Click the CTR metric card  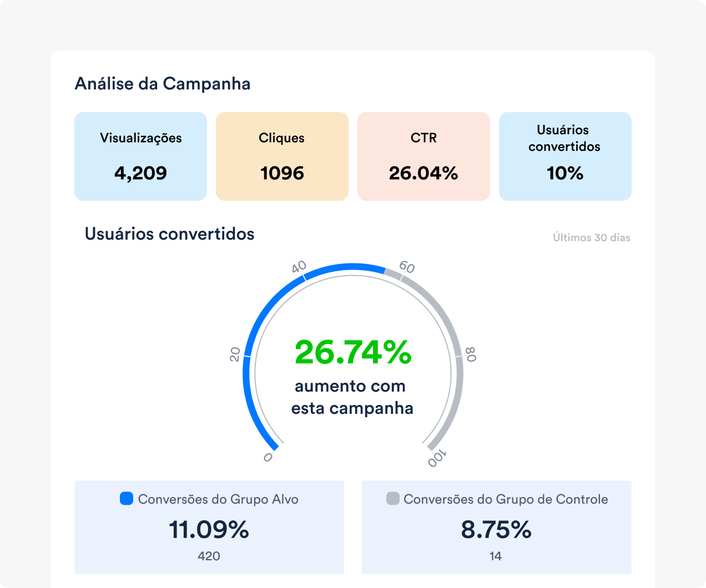pos(423,156)
